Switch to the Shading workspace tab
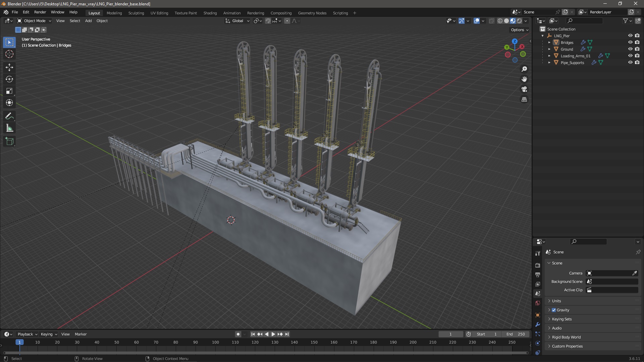This screenshot has height=362, width=644. pyautogui.click(x=210, y=13)
